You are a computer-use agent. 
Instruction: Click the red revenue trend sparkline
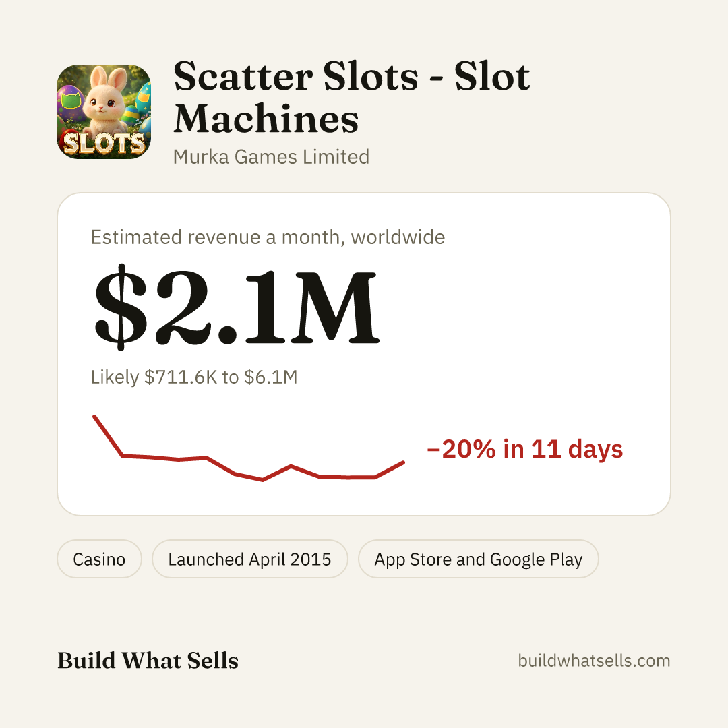[249, 448]
